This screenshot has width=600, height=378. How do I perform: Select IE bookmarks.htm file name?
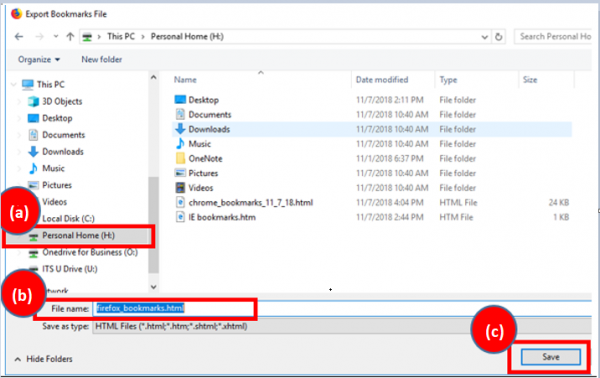(222, 217)
